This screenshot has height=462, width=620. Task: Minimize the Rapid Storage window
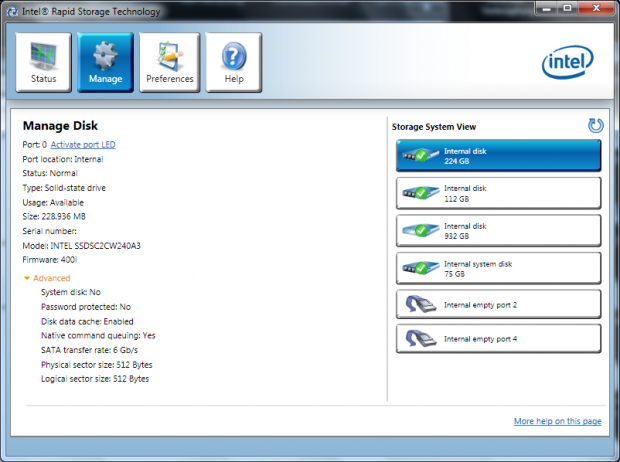(547, 8)
